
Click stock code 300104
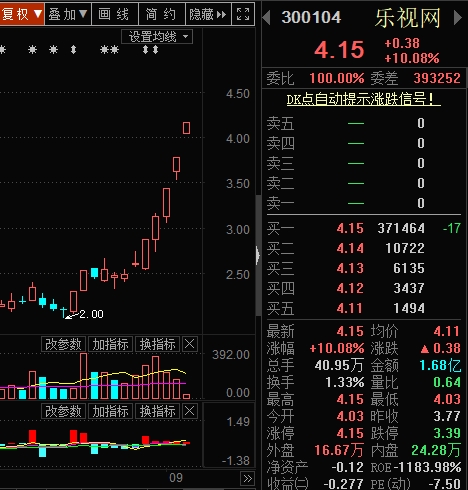311,17
